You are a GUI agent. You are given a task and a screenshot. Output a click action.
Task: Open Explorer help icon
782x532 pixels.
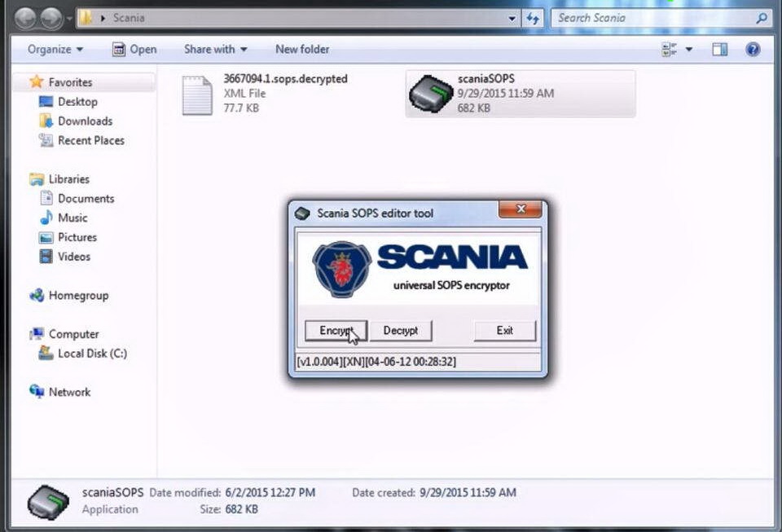pos(753,50)
